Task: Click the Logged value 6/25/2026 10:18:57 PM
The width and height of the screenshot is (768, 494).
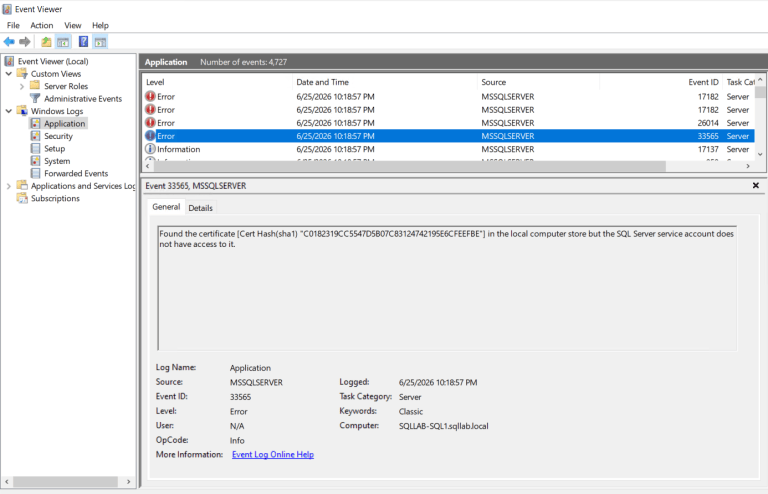Action: click(438, 382)
